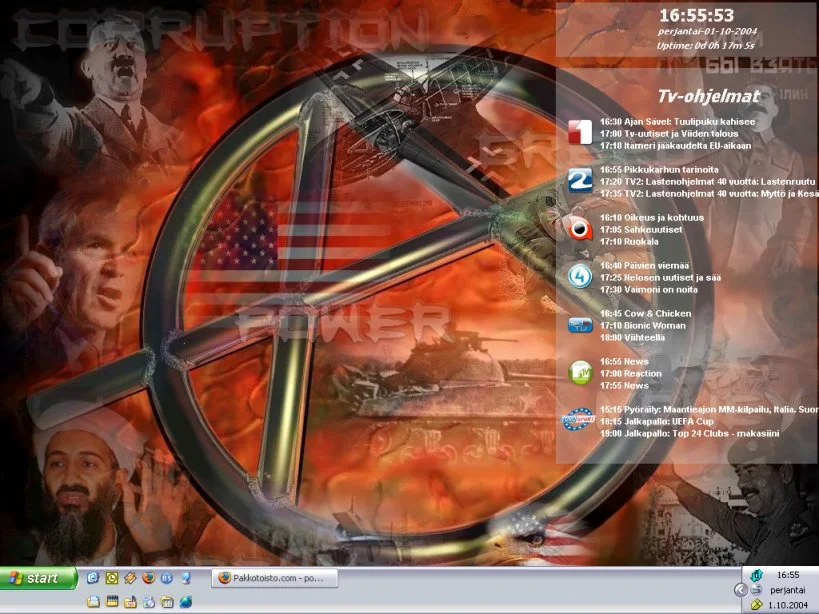
Task: Click the globe icon in bottom Quick Launch row
Action: pyautogui.click(x=186, y=601)
